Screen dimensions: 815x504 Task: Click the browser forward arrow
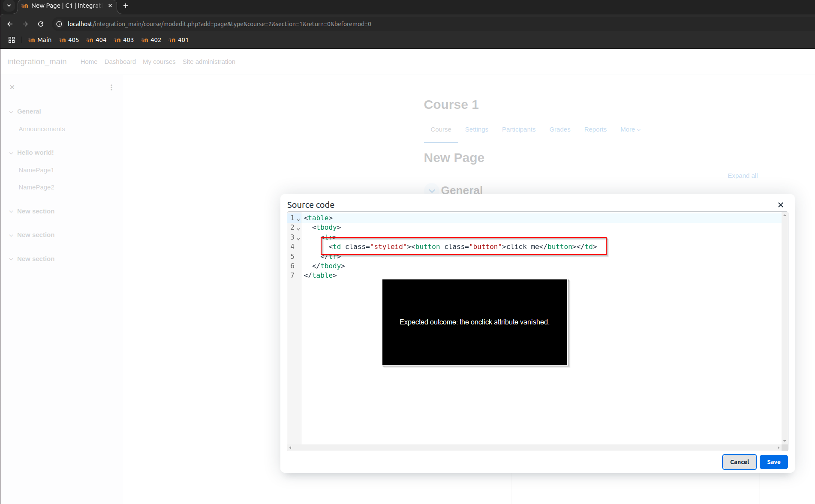click(x=25, y=24)
